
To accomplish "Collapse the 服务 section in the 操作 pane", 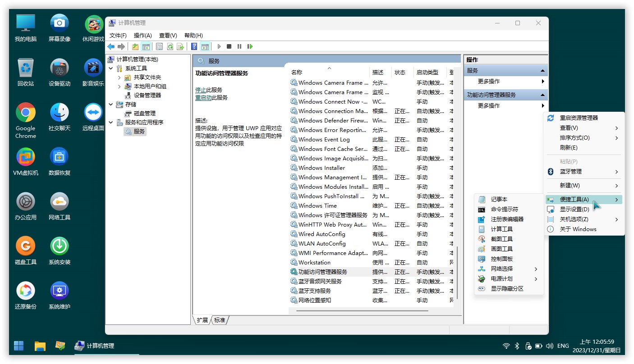I will coord(542,71).
